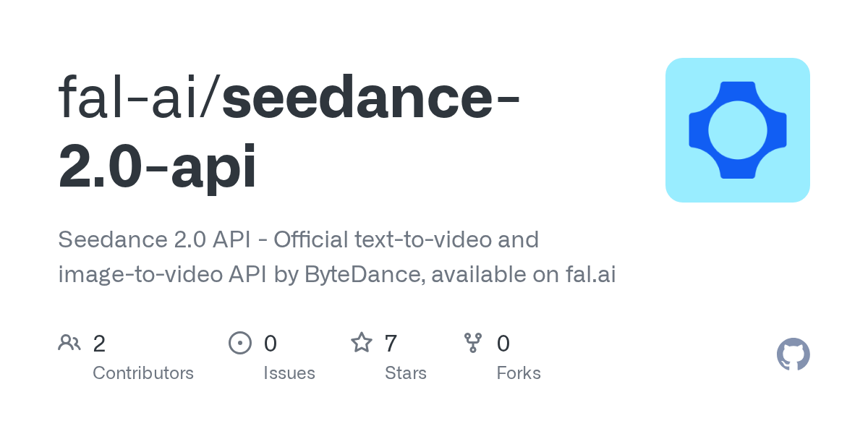Screen dimensions: 868x434
Task: Click the zero count beside the Forks icon
Action: point(503,343)
